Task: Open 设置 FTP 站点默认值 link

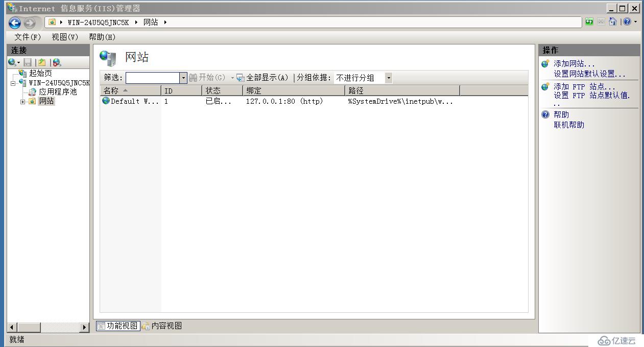Action: pos(592,95)
